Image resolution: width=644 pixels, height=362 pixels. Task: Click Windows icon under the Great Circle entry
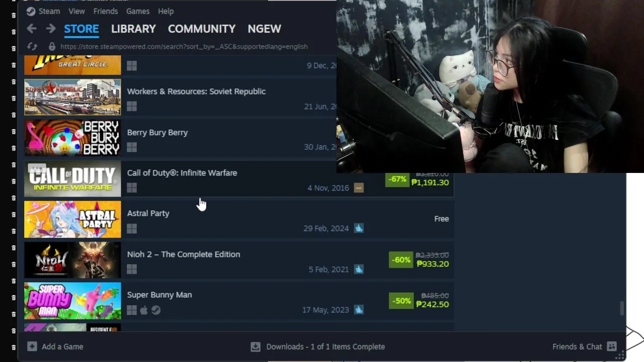[x=132, y=65]
